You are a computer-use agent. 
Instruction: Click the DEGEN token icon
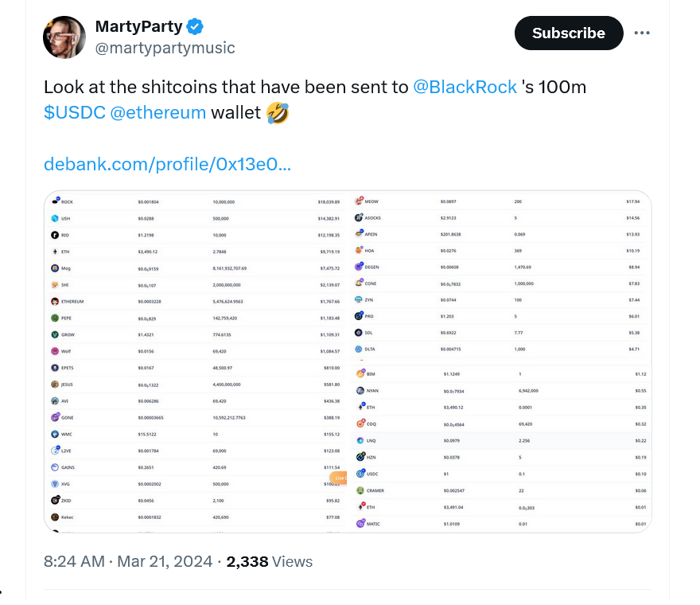point(359,267)
